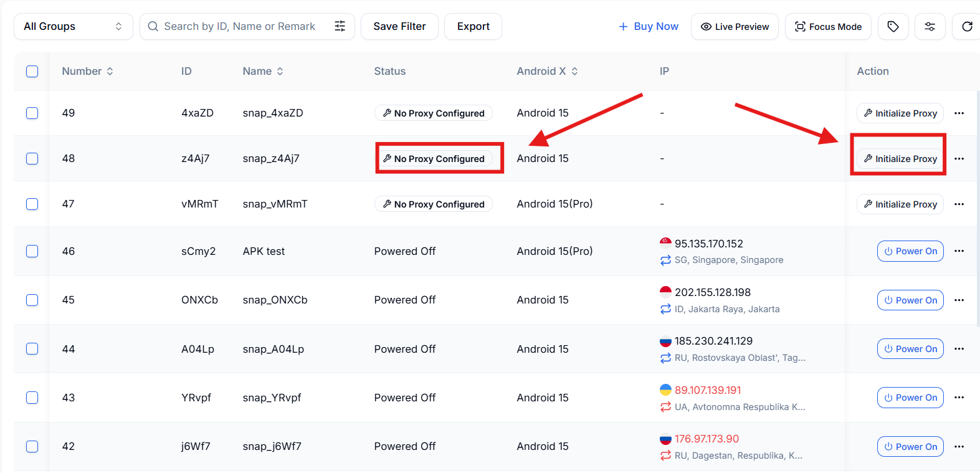
Task: Open more options for device 49
Action: tap(959, 113)
